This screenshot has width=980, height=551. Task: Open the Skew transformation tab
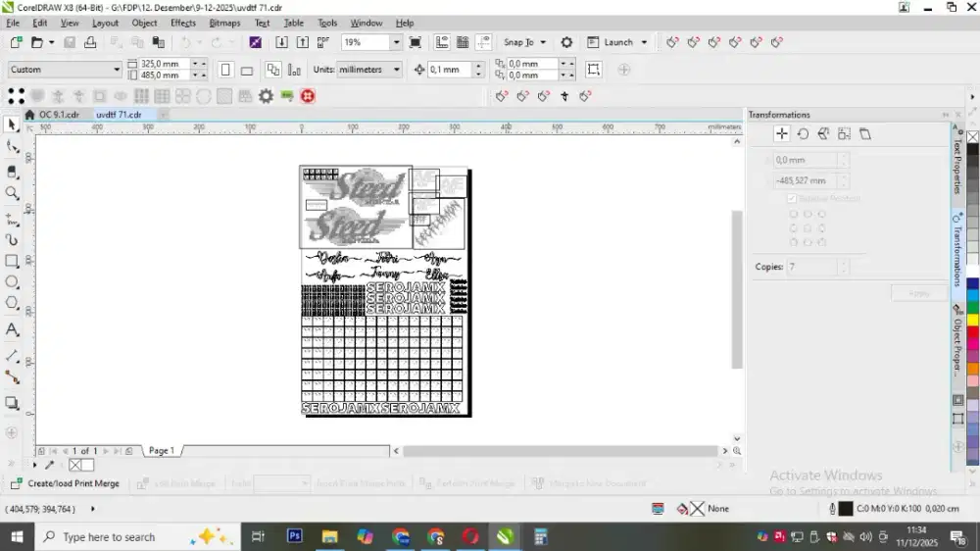pyautogui.click(x=865, y=134)
